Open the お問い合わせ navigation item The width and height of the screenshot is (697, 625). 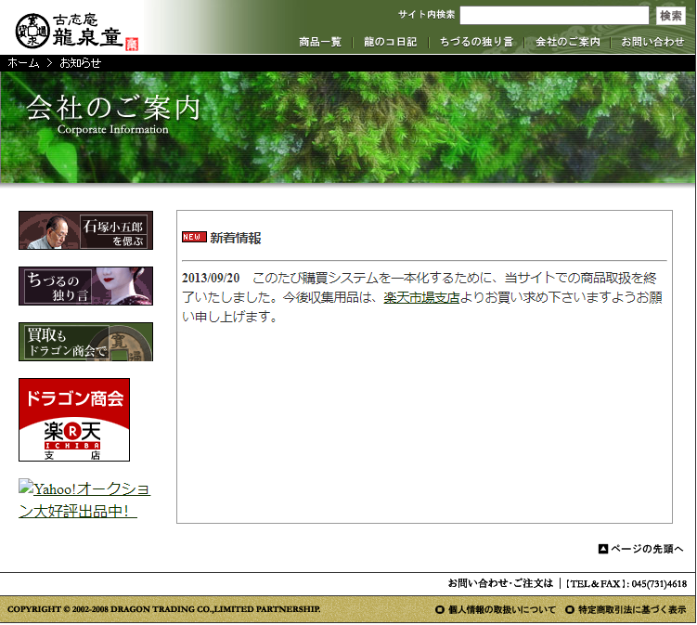pos(652,42)
